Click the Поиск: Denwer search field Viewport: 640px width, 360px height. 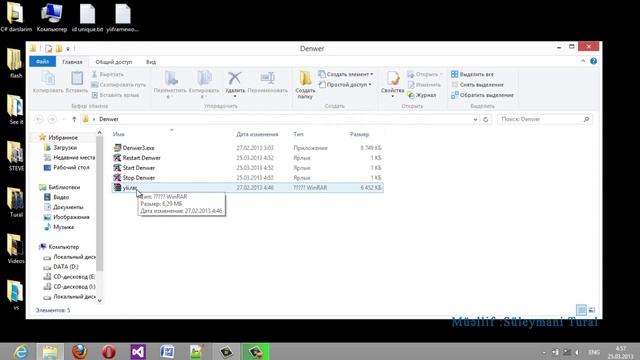[544, 119]
